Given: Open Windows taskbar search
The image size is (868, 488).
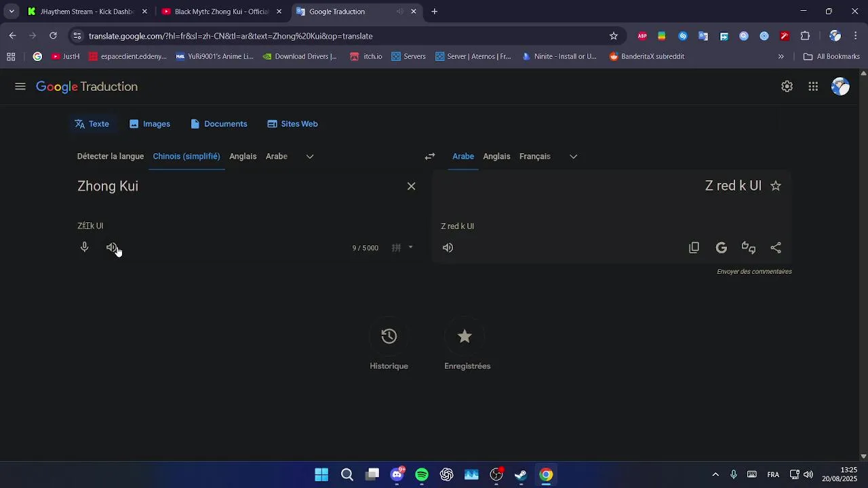Looking at the screenshot, I should point(347,474).
